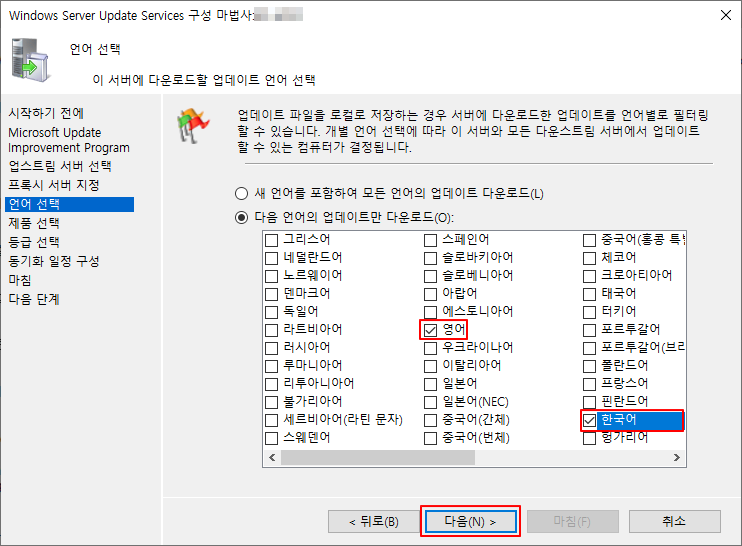
Task: Check the 네덜란드어 checkbox
Action: (x=271, y=258)
